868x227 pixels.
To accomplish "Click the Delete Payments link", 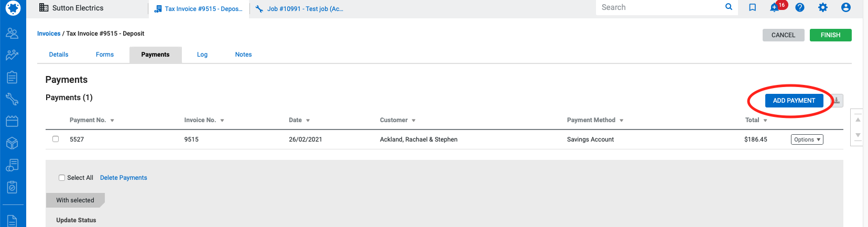I will click(x=123, y=178).
